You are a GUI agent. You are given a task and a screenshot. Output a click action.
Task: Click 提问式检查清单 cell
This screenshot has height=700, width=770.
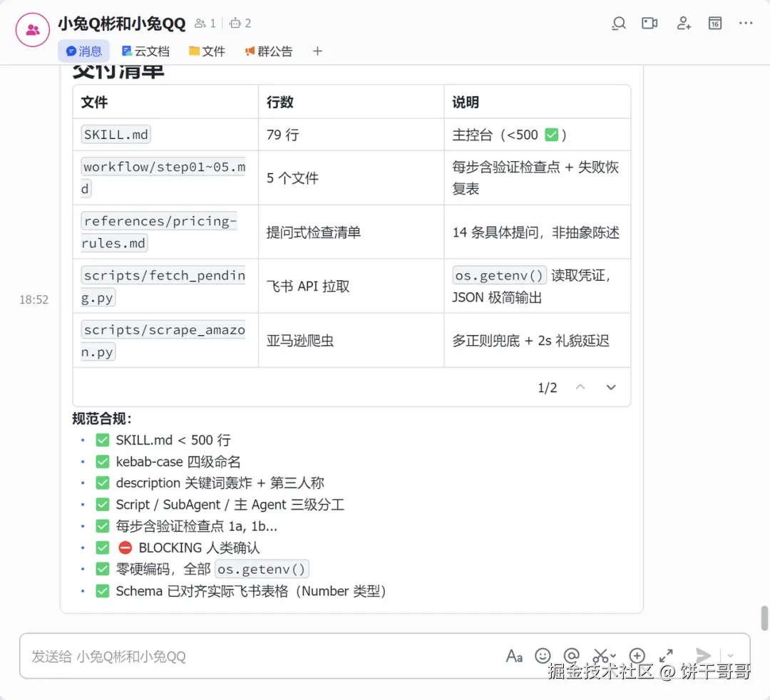[x=351, y=232]
